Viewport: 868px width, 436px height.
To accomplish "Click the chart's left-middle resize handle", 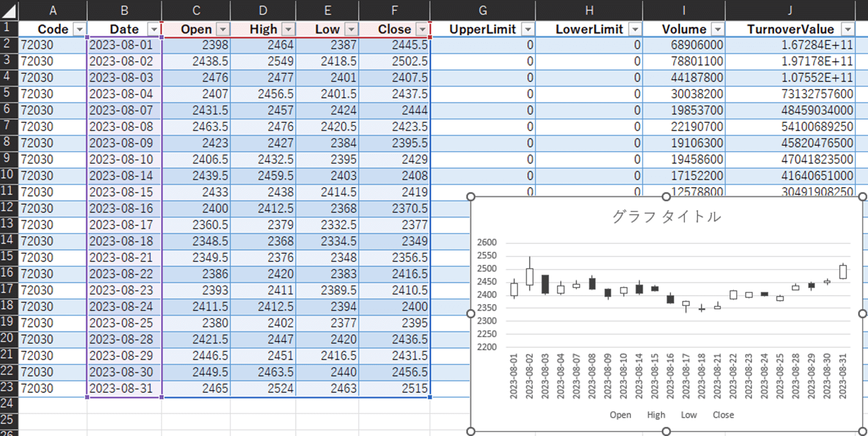I will [x=471, y=314].
